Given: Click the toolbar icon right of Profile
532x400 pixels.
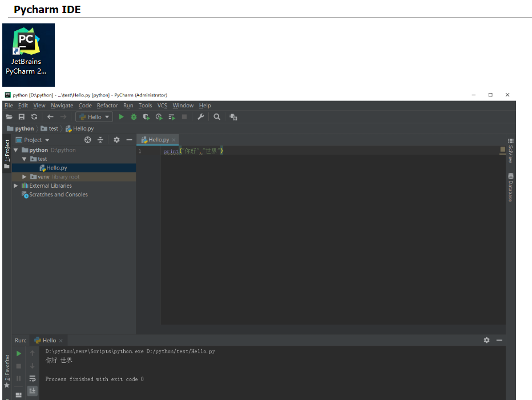Looking at the screenshot, I should pos(172,117).
